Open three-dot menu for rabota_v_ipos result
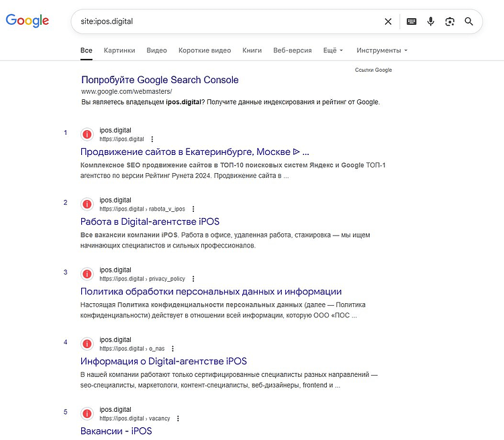This screenshot has height=440, width=504. point(194,209)
